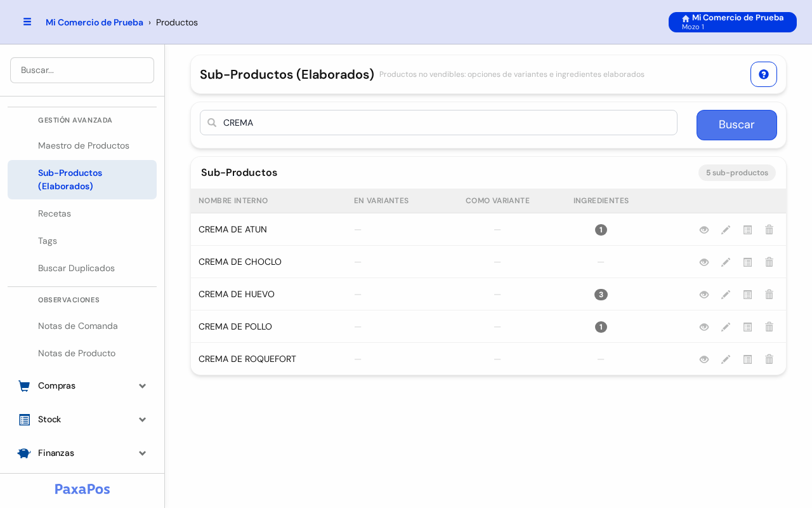View the CREMA DE CHOCLO sub-product (eye icon)
Image resolution: width=812 pixels, height=508 pixels.
pos(704,262)
